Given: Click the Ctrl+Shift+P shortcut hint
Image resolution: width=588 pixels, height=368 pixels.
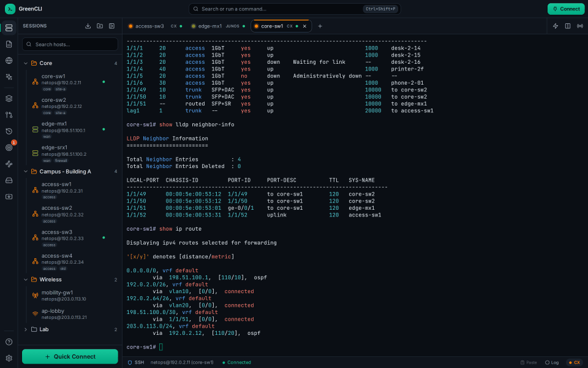Looking at the screenshot, I should [380, 9].
